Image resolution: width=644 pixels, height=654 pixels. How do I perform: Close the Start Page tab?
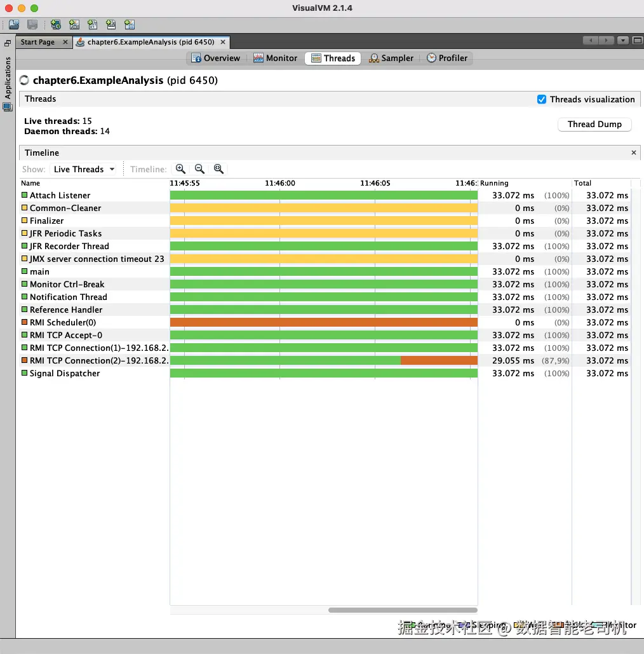pyautogui.click(x=65, y=42)
